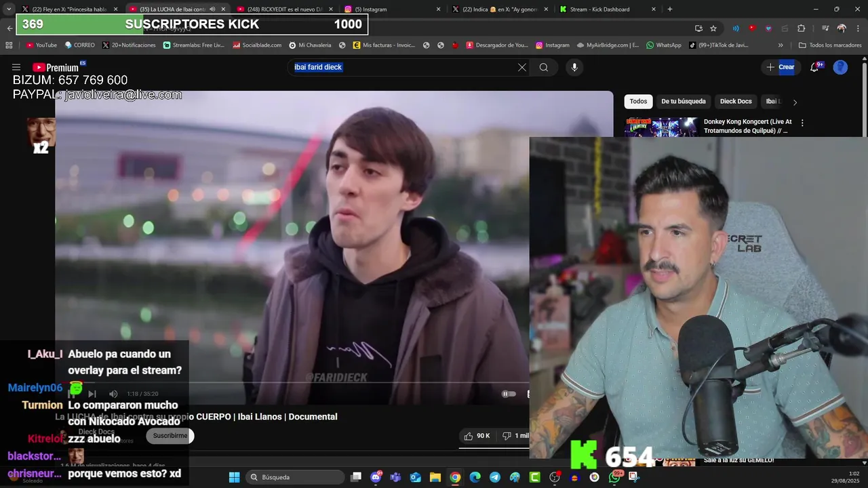Open the Mis facturas bookmark
This screenshot has height=488, width=868.
[384, 45]
